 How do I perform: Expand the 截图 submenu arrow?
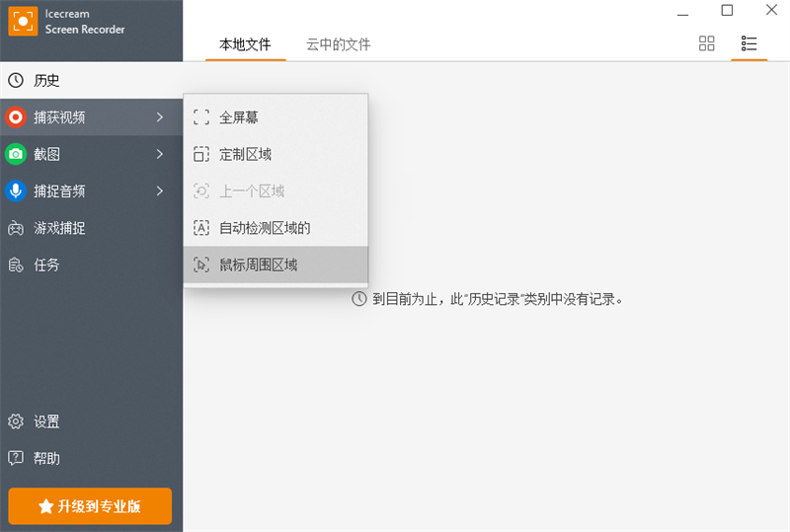(160, 154)
